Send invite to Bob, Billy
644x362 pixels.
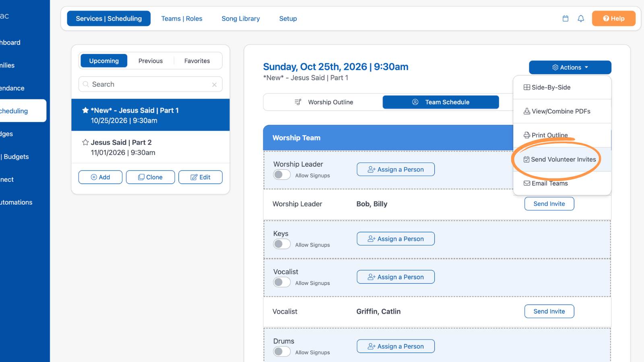pyautogui.click(x=549, y=204)
